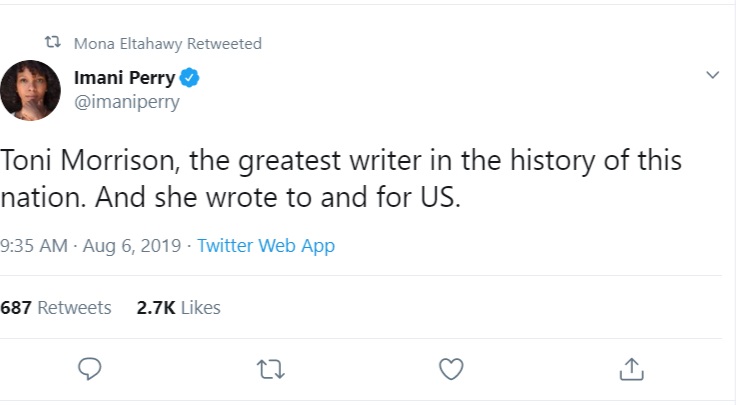738x405 pixels.
Task: Expand the tweet options chevron
Action: coord(712,76)
